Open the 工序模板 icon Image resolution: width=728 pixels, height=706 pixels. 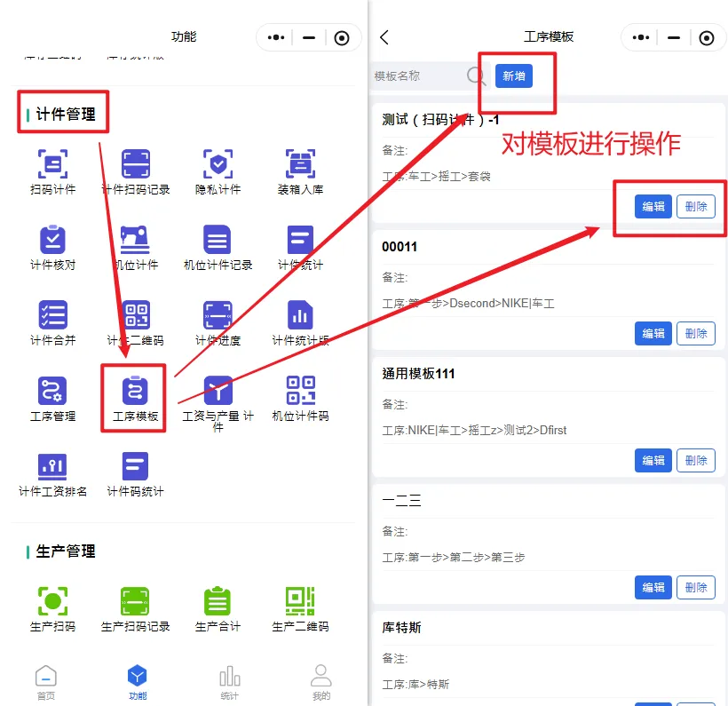pyautogui.click(x=135, y=391)
